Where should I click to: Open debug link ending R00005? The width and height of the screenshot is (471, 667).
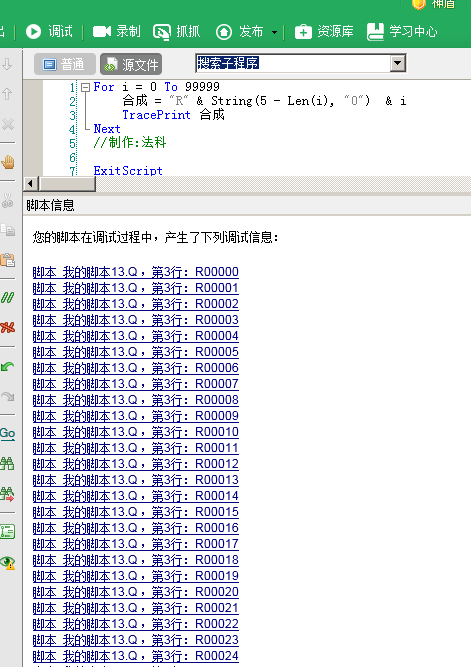pos(135,352)
